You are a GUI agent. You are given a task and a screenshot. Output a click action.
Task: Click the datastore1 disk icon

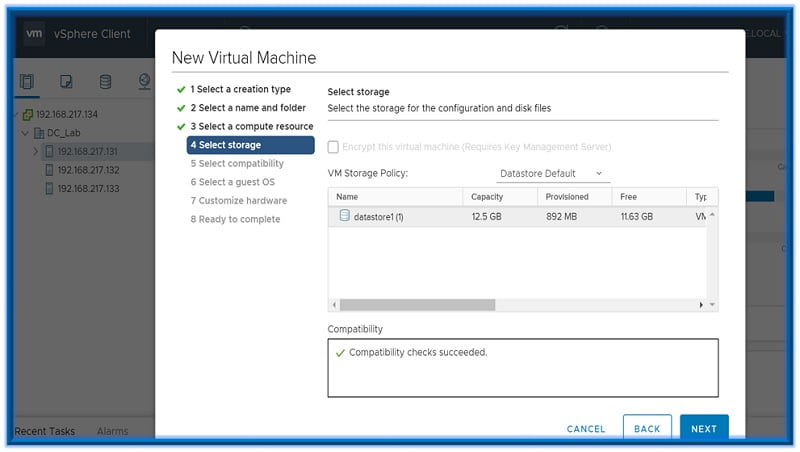tap(344, 216)
